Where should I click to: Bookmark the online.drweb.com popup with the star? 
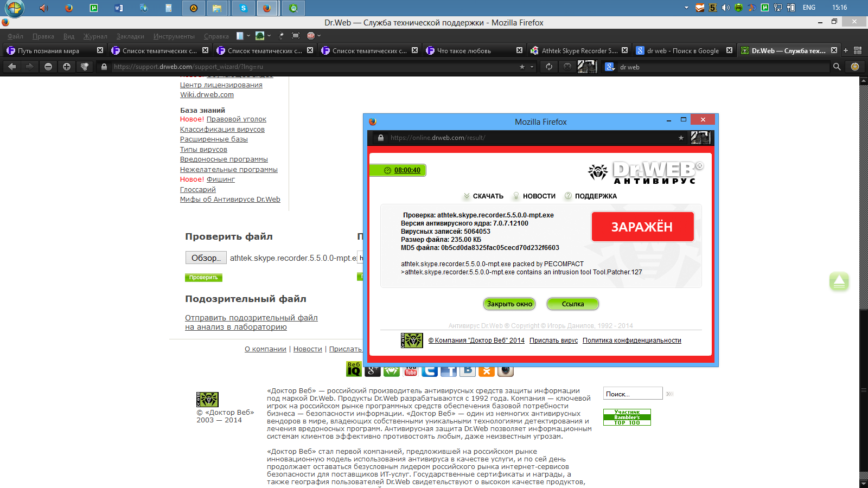(x=681, y=138)
